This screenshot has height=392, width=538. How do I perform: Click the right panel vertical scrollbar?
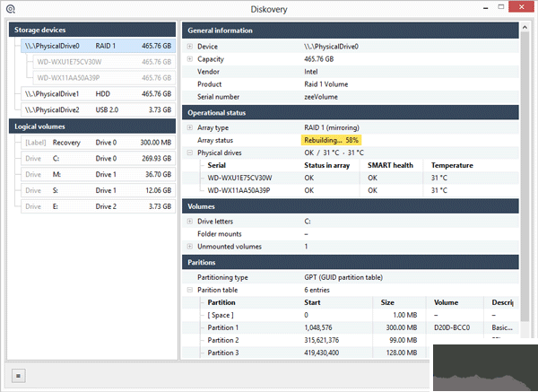(525, 179)
